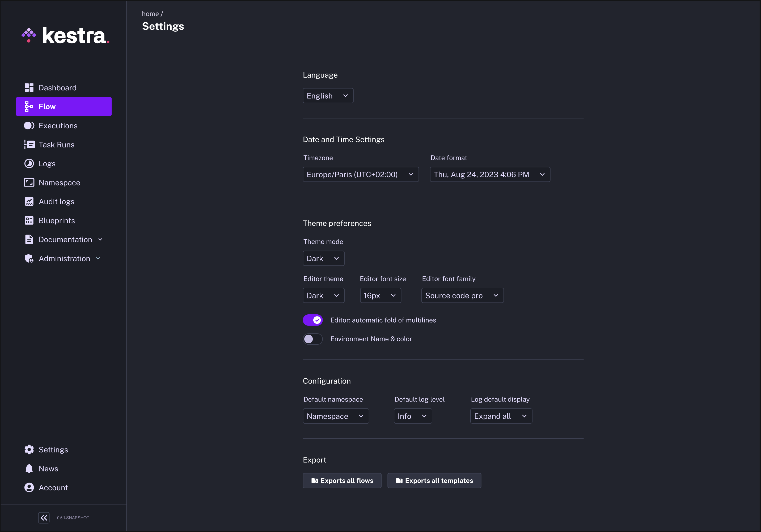Open the Executions view
This screenshot has height=532, width=761.
(58, 125)
